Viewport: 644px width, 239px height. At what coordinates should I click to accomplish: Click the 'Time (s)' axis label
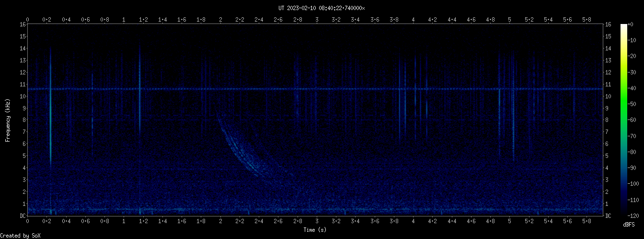coord(316,230)
